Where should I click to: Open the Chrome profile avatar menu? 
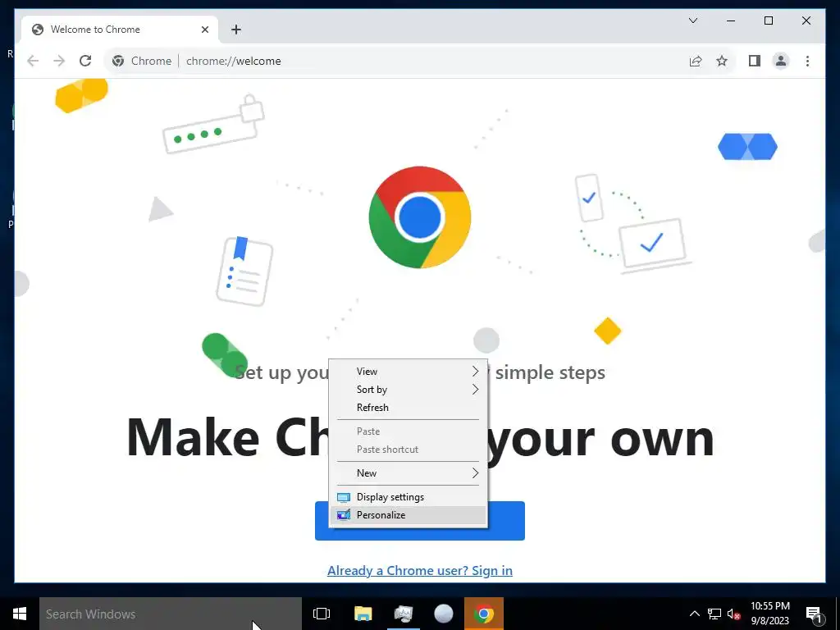(x=781, y=61)
